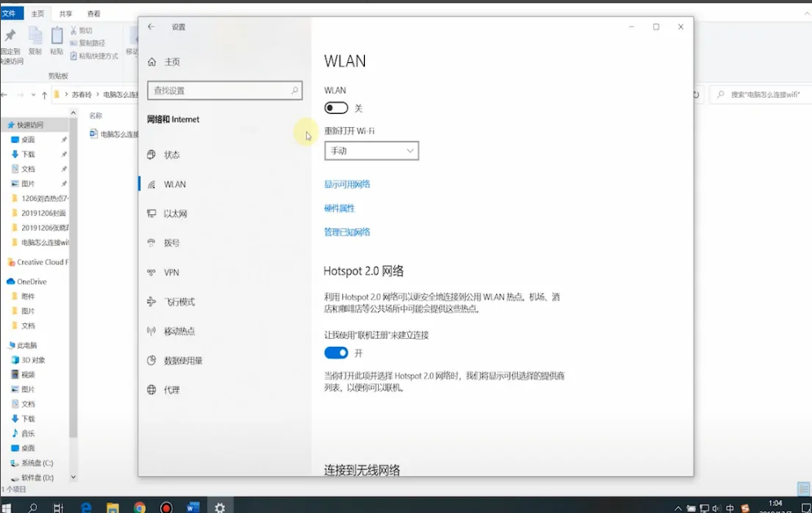Click the Proxy globe icon in sidebar
812x513 pixels.
click(x=151, y=390)
